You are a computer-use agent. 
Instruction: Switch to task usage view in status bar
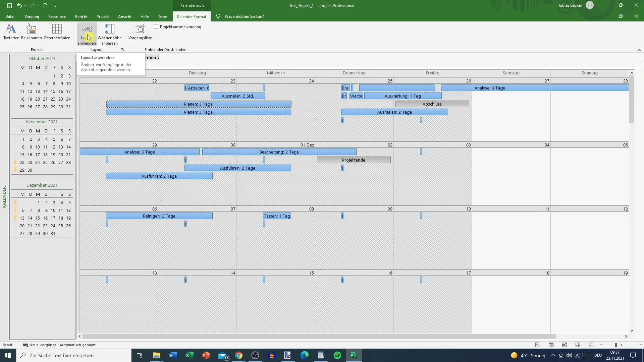551,345
